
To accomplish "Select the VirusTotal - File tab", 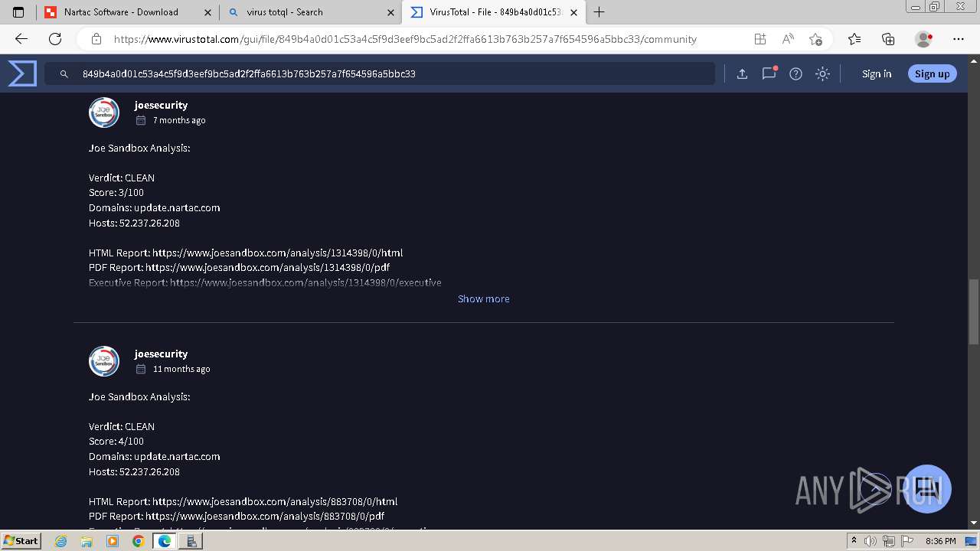I will click(x=494, y=12).
